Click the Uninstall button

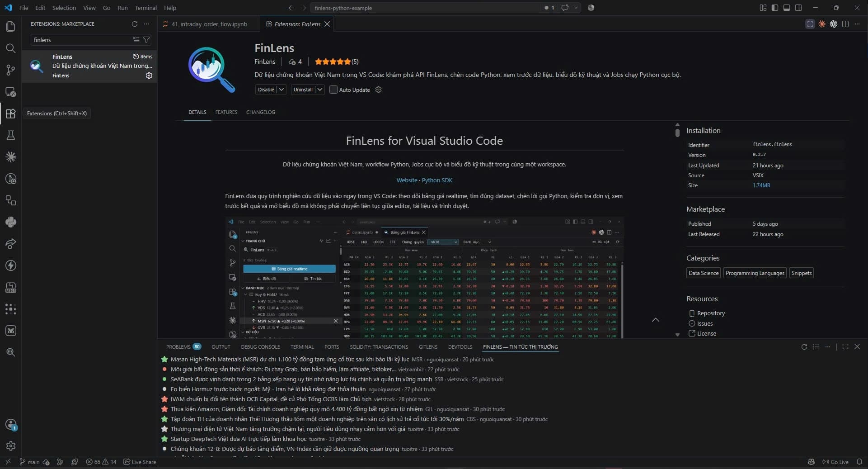[303, 90]
